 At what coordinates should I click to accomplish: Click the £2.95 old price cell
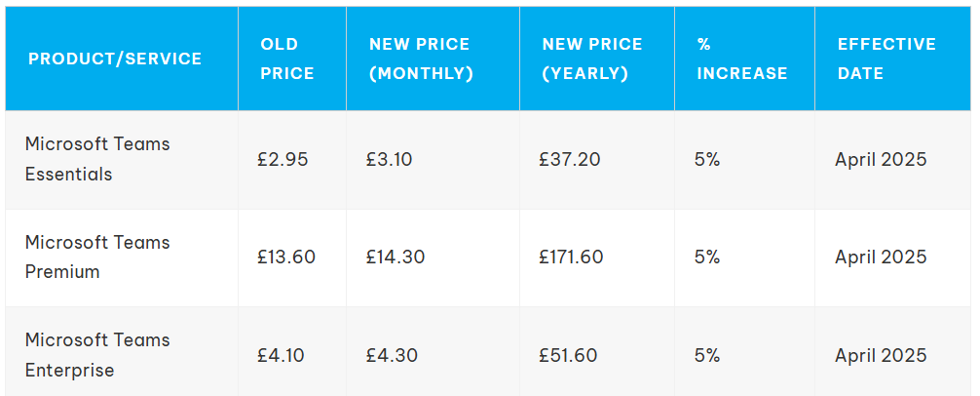(x=283, y=159)
